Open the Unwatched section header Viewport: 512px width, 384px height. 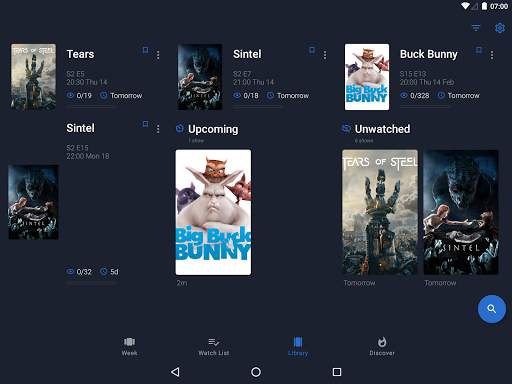pyautogui.click(x=382, y=129)
